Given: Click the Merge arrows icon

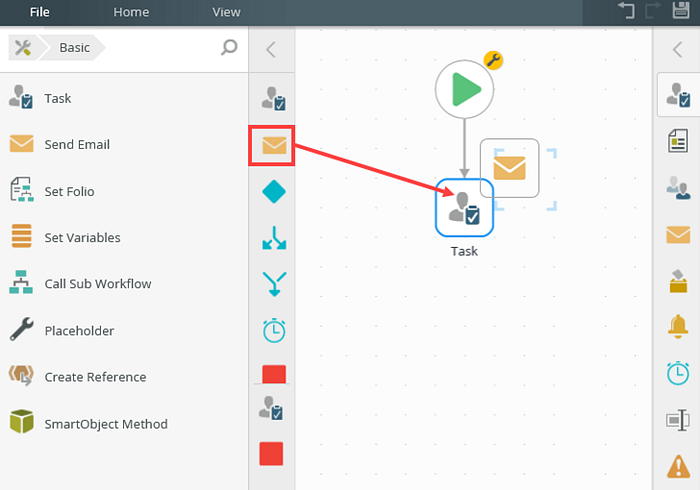Looking at the screenshot, I should [274, 284].
